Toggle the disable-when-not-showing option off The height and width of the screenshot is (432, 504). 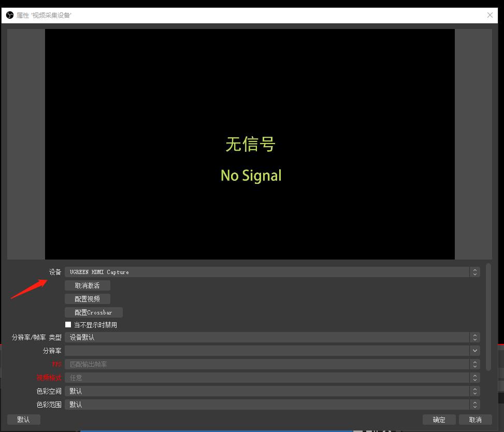point(68,324)
